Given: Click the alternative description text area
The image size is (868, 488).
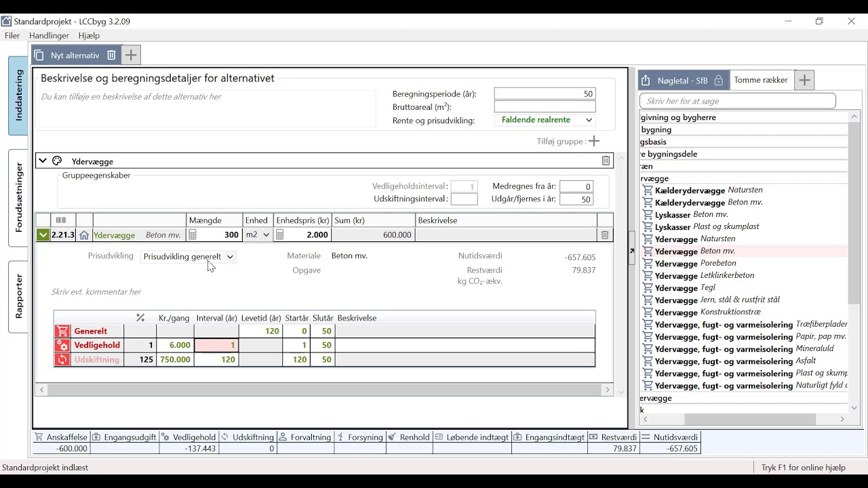Looking at the screenshot, I should coord(207,108).
